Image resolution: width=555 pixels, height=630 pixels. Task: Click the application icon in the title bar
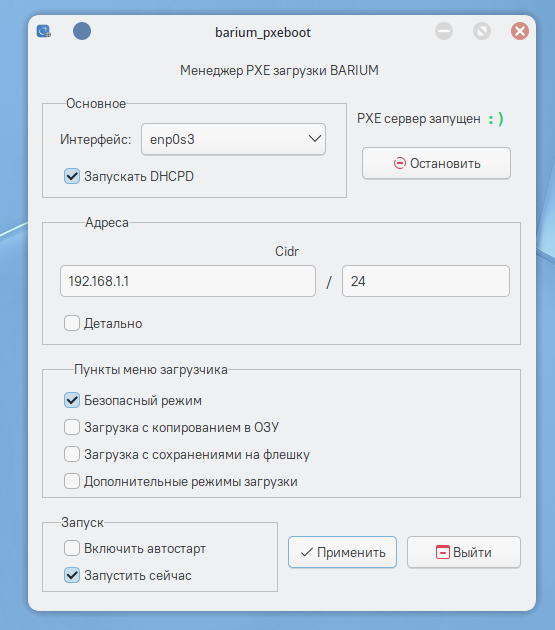44,31
